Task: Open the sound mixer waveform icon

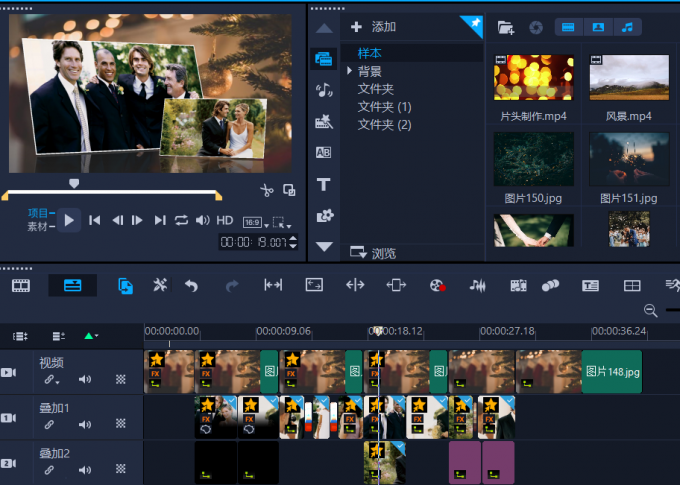Action: click(x=477, y=286)
